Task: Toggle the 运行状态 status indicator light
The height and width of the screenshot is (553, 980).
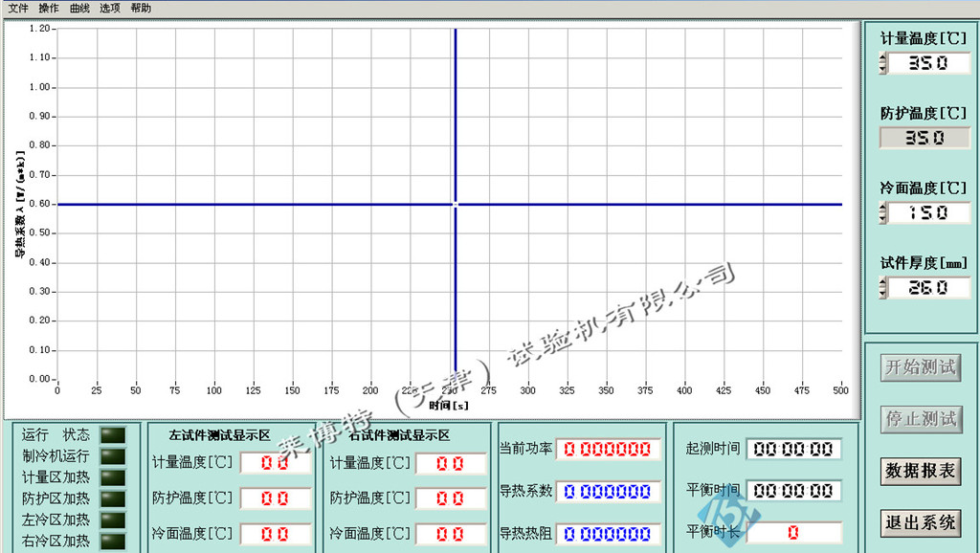Action: tap(113, 433)
